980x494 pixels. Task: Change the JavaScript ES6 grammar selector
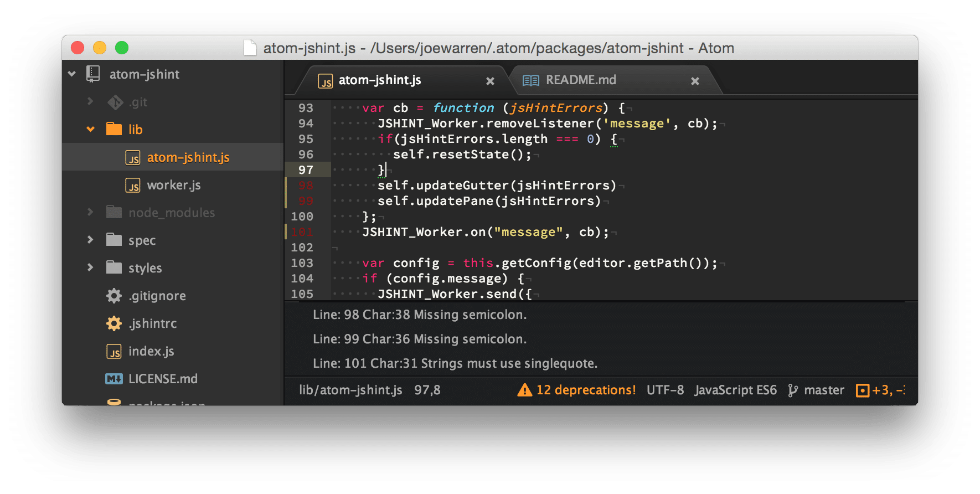tap(736, 390)
